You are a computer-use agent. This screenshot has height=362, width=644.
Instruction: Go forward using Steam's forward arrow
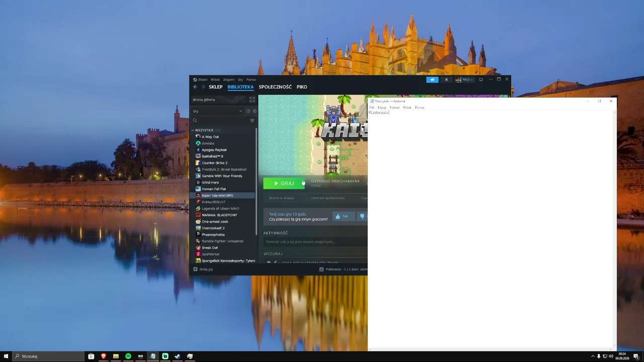pos(203,87)
